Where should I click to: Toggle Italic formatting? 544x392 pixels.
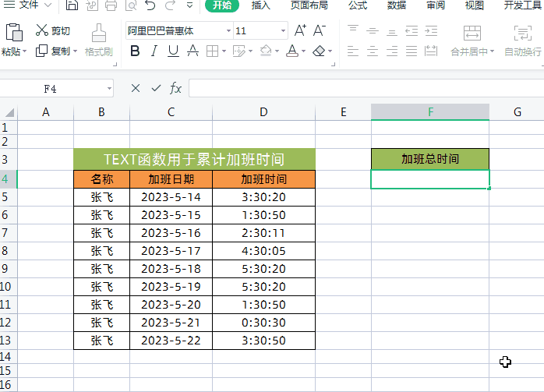click(154, 51)
